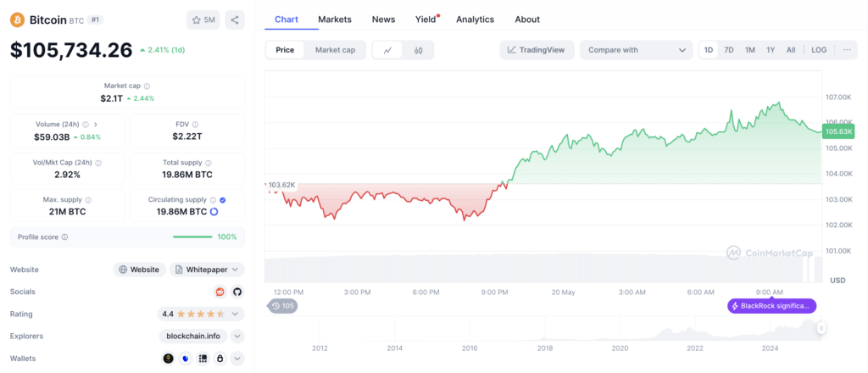The image size is (868, 373).
Task: Set chart range to All
Action: (x=791, y=50)
